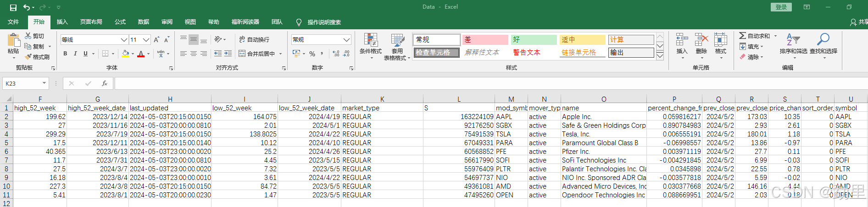Center text horizontally
Viewport: 868px width, 207px height.
[194, 54]
